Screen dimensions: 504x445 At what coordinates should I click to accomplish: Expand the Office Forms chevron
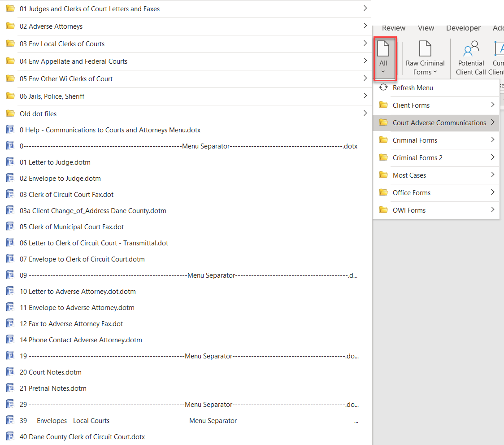point(492,192)
